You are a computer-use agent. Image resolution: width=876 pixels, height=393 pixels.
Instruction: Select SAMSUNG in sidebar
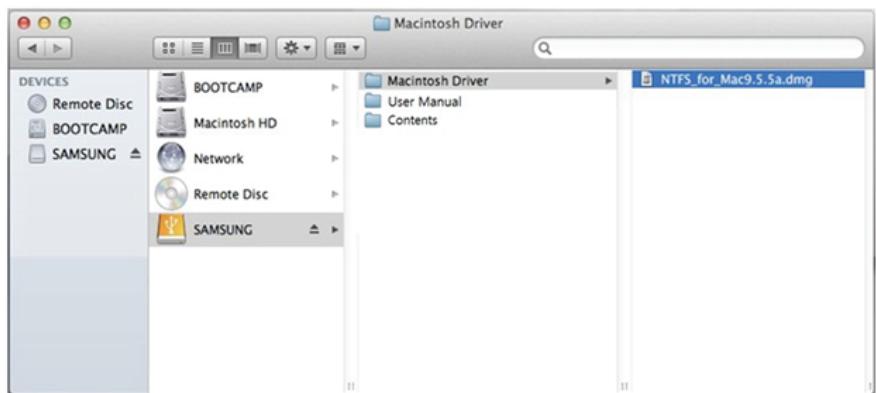coord(85,154)
